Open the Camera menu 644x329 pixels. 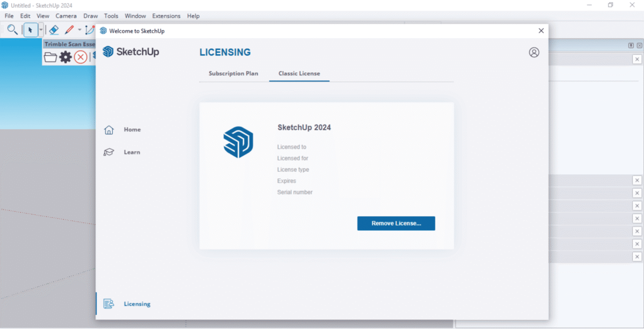tap(66, 16)
